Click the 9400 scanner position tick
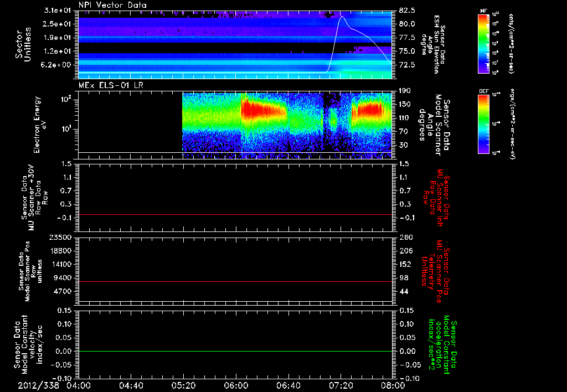The image size is (567, 392). [x=63, y=278]
